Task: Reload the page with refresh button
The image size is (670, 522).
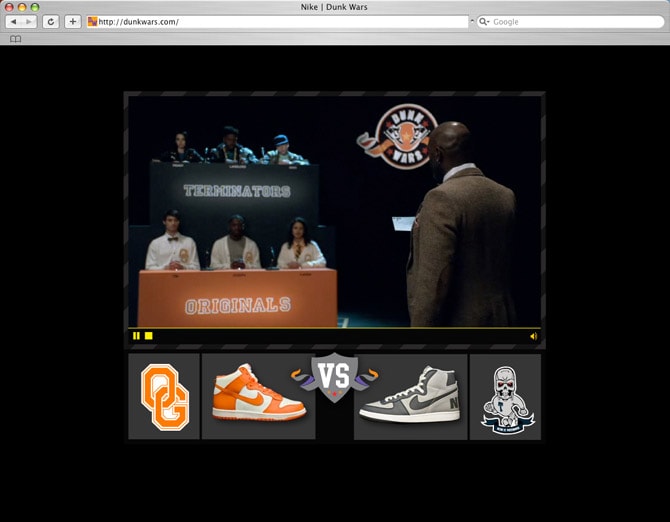Action: tap(51, 21)
